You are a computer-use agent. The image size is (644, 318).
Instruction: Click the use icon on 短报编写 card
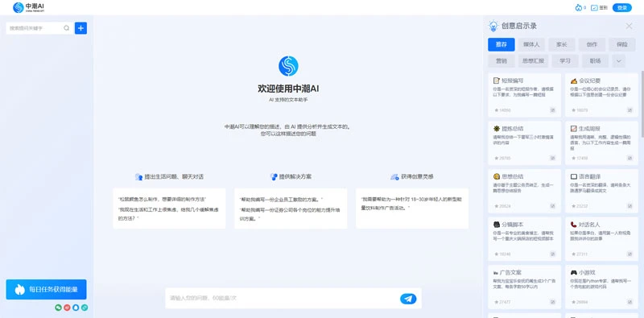553,110
